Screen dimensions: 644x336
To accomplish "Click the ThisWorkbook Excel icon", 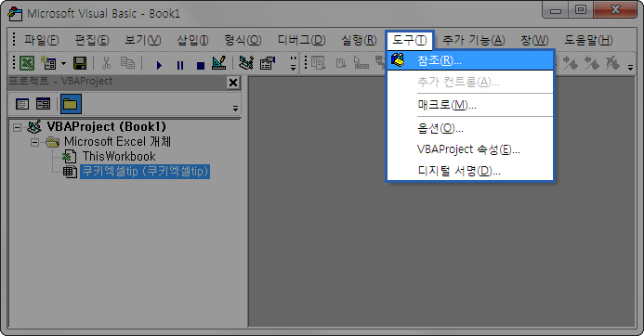I will [69, 156].
